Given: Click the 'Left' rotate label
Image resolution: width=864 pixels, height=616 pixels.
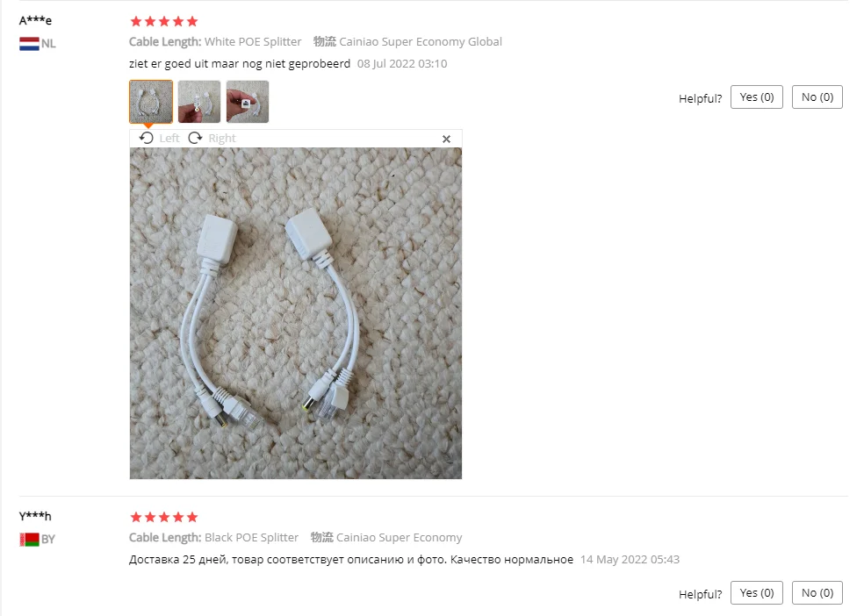Looking at the screenshot, I should click(x=169, y=138).
